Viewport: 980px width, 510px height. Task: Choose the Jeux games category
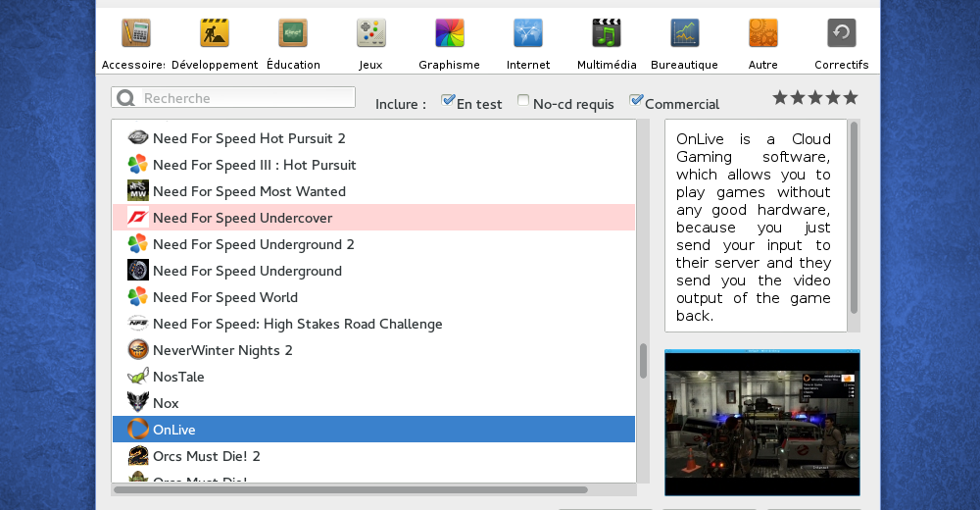tap(371, 34)
